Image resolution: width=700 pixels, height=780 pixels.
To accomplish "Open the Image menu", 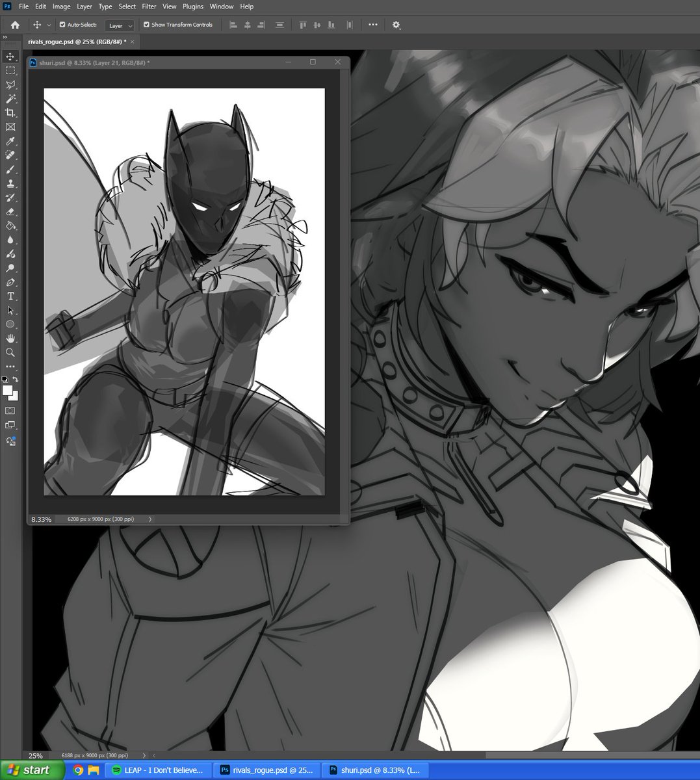I will coord(62,6).
